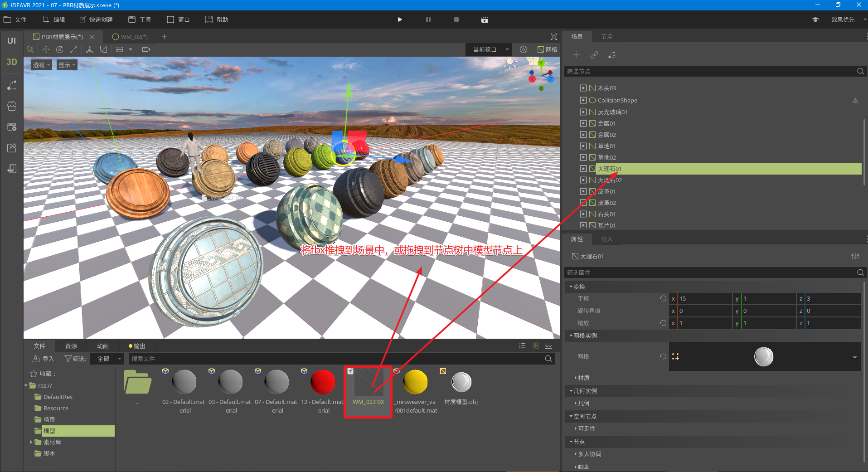Open the 窗口 menu
The width and height of the screenshot is (868, 472).
[178, 19]
